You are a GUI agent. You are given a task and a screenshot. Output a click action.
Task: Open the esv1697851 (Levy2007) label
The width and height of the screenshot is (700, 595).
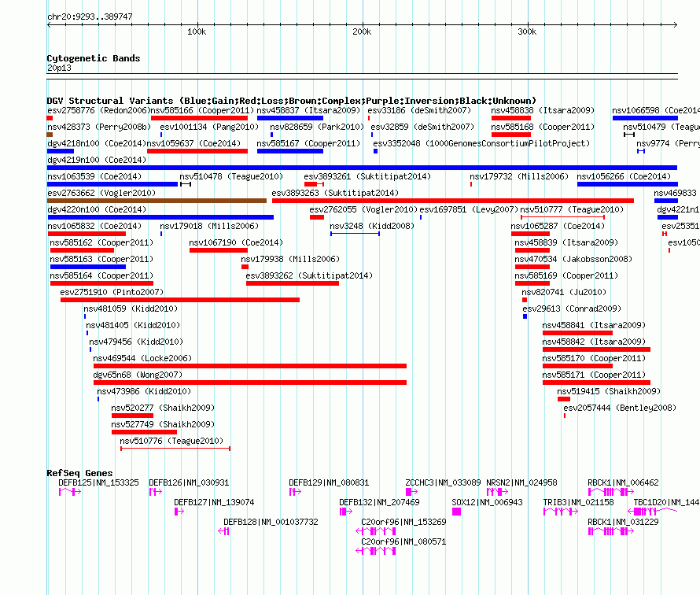point(470,209)
